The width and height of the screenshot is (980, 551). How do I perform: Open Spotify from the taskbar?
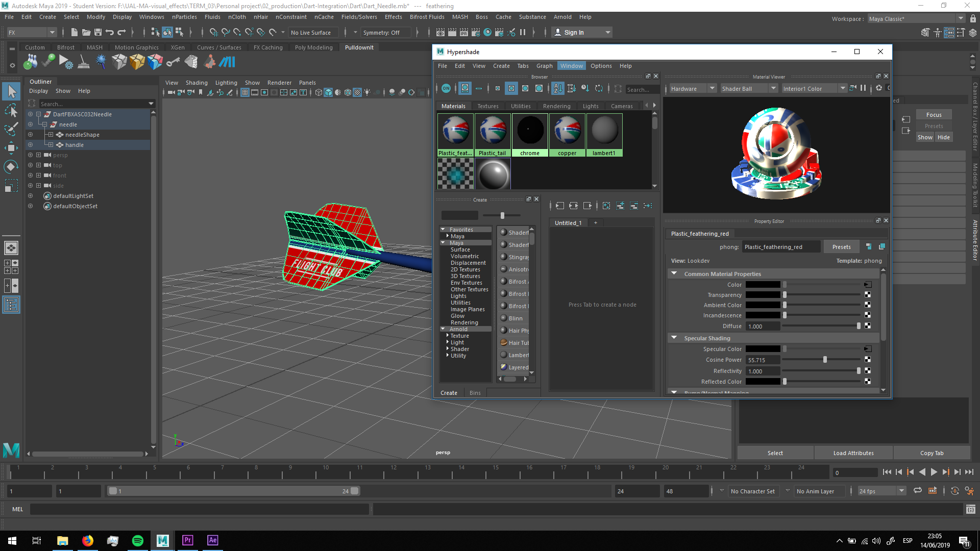(x=138, y=540)
